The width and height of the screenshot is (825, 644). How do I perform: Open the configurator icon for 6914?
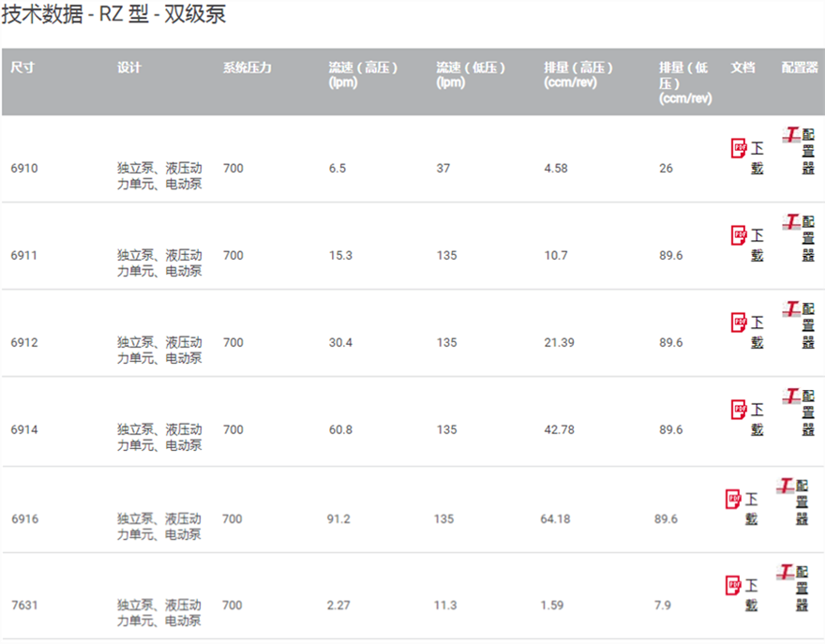792,397
